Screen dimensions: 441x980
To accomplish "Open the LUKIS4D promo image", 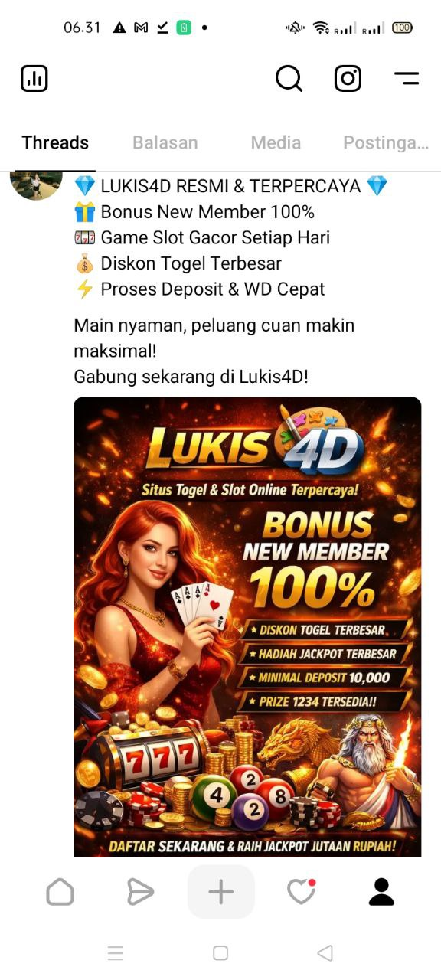I will coord(247,626).
